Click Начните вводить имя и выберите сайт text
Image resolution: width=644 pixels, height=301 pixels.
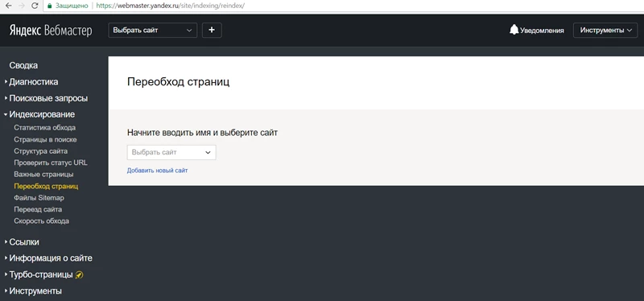coord(203,133)
